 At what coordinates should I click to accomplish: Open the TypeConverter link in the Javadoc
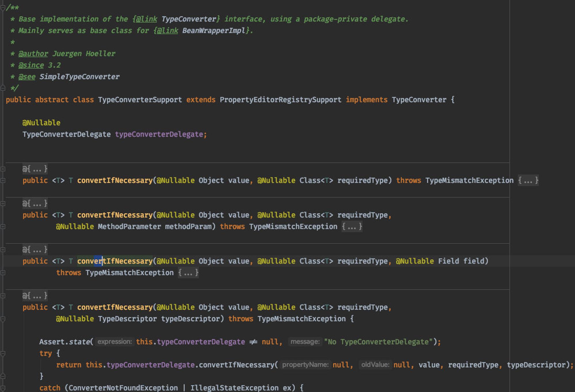(189, 19)
